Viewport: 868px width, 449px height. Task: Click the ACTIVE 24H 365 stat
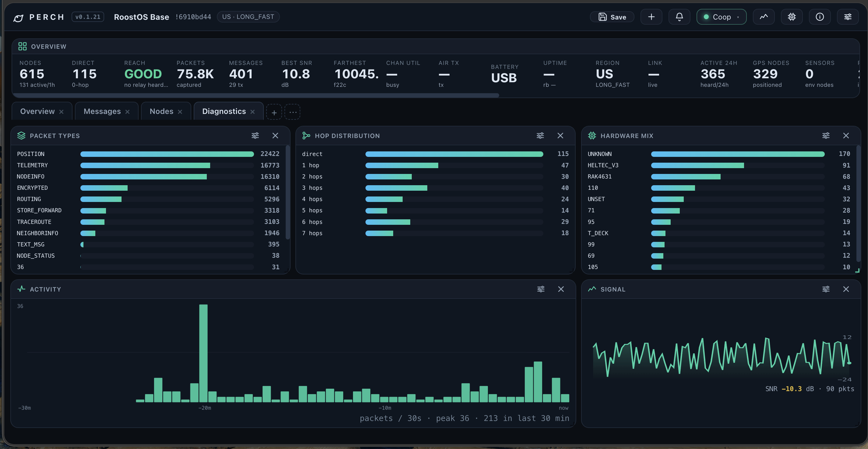tap(718, 74)
